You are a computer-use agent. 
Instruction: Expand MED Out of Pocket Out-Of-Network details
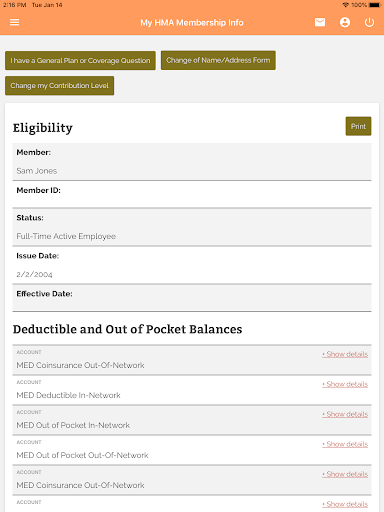(345, 444)
